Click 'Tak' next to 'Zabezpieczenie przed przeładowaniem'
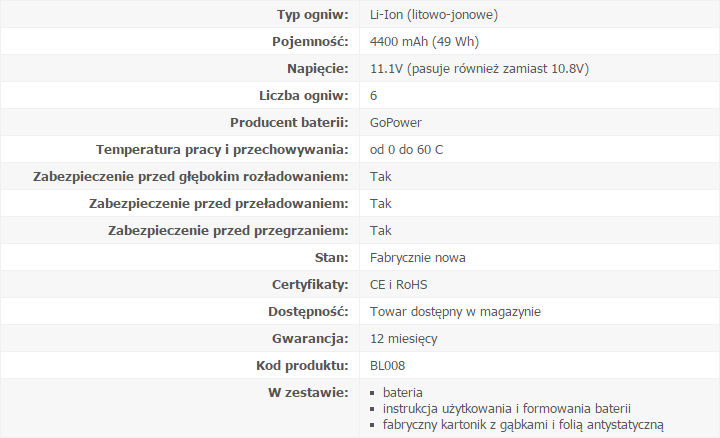Screen dimensions: 720x438 click(x=381, y=204)
